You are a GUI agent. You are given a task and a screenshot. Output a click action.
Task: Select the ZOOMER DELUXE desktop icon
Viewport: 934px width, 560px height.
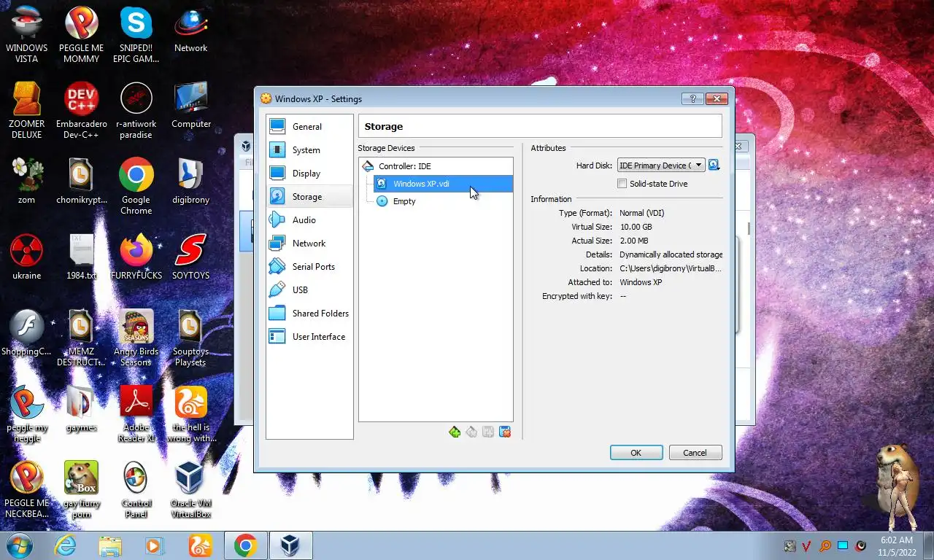[x=27, y=110]
